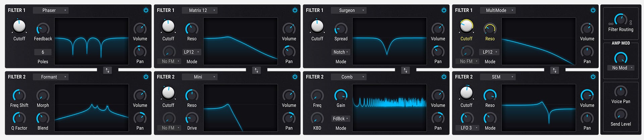Swap the MultiMode and SEM filters
This screenshot has height=140, width=644.
click(554, 70)
